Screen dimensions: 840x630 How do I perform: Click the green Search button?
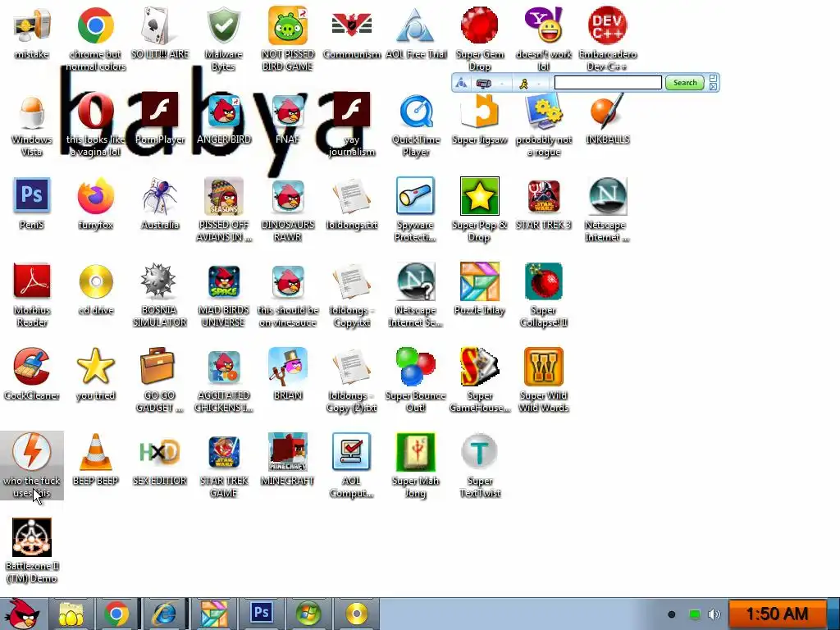685,83
